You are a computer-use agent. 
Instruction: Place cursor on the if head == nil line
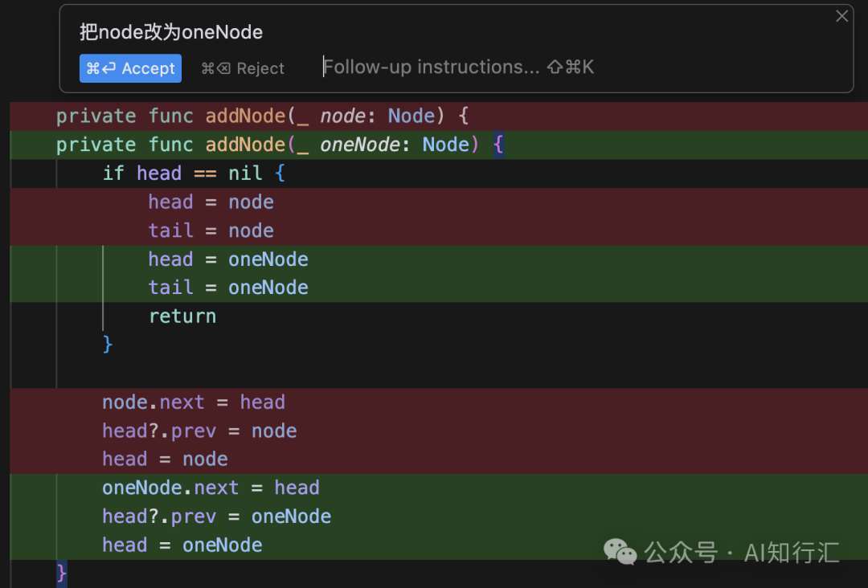193,174
